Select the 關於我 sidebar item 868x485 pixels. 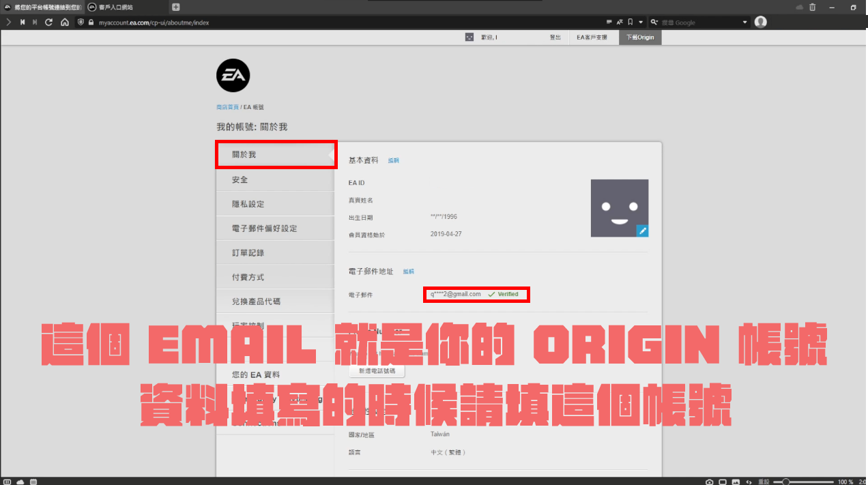click(276, 155)
